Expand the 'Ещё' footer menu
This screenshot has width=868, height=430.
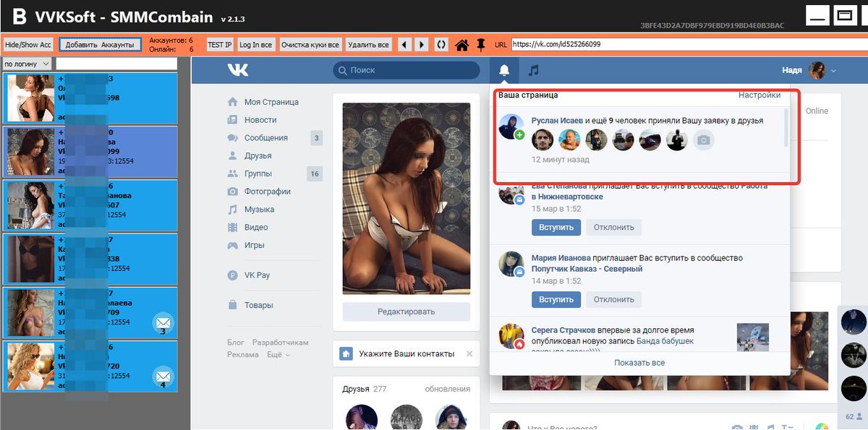[x=278, y=355]
